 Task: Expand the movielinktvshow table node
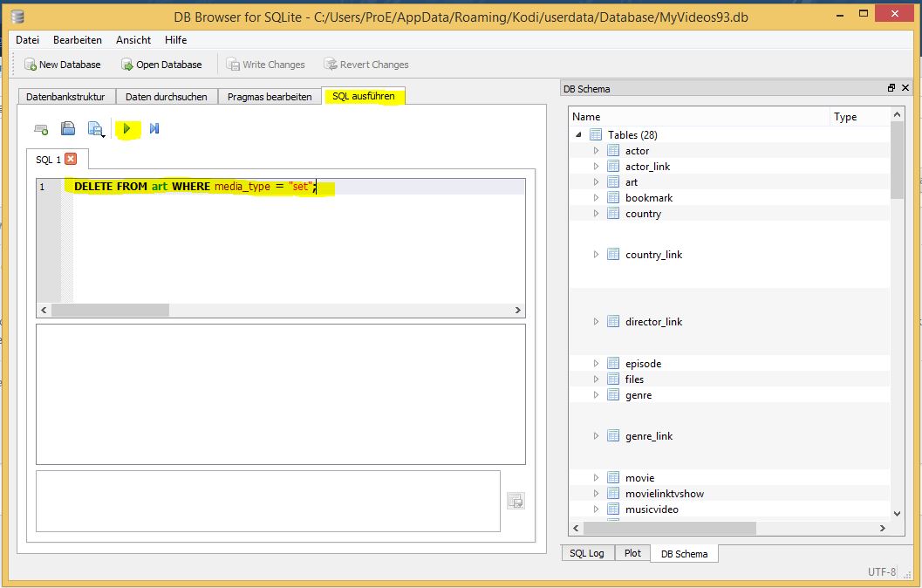coord(596,493)
